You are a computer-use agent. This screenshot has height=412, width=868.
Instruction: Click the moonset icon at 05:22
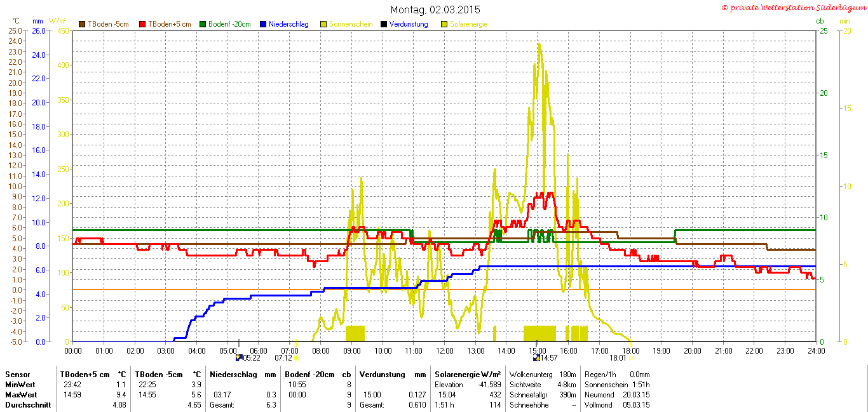click(x=238, y=358)
